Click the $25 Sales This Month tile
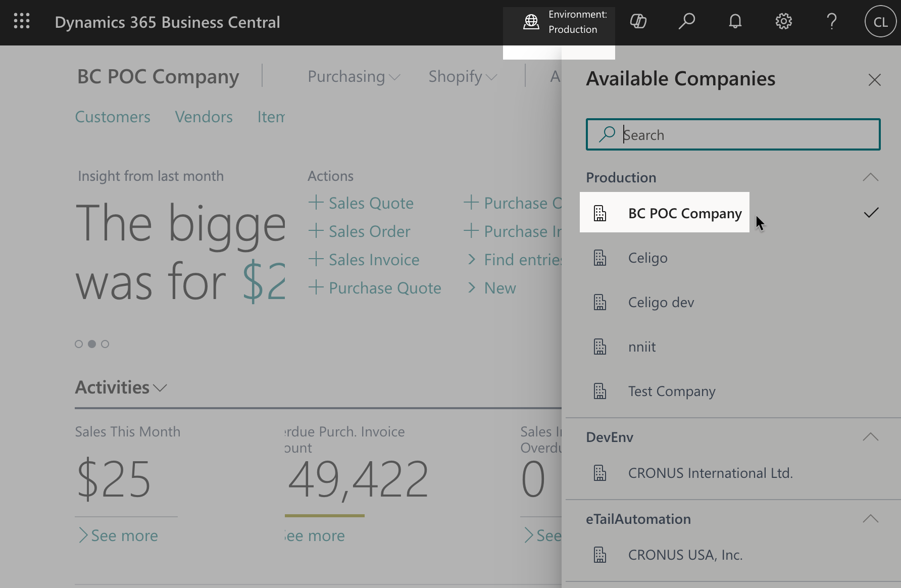Image resolution: width=901 pixels, height=588 pixels. point(114,479)
